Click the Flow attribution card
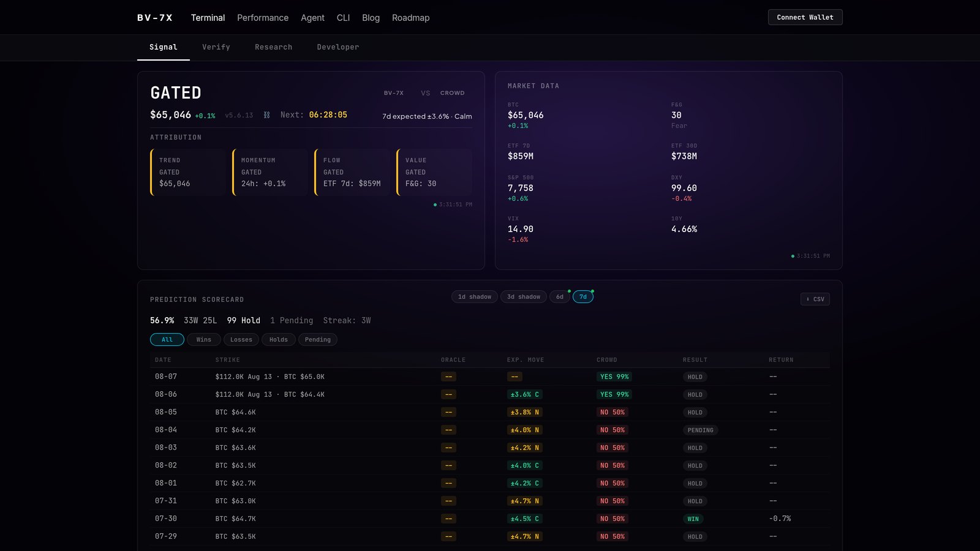The width and height of the screenshot is (980, 551). coord(352,172)
